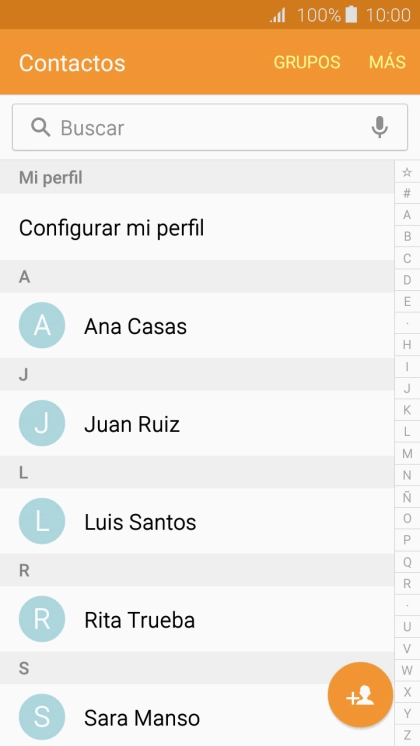Image resolution: width=420 pixels, height=746 pixels.
Task: Select Configurar mi perfil
Action: pyautogui.click(x=197, y=227)
